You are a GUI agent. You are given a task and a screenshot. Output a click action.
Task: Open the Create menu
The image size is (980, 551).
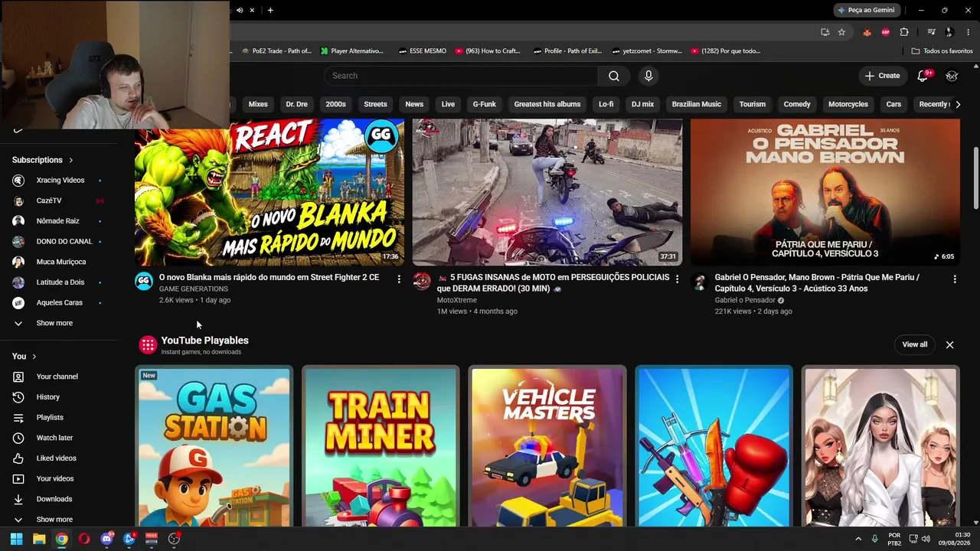pos(882,76)
